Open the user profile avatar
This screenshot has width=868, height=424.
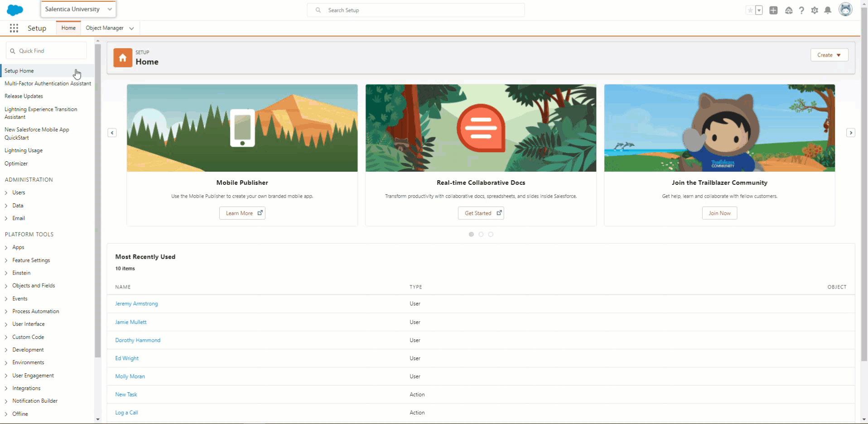click(845, 10)
